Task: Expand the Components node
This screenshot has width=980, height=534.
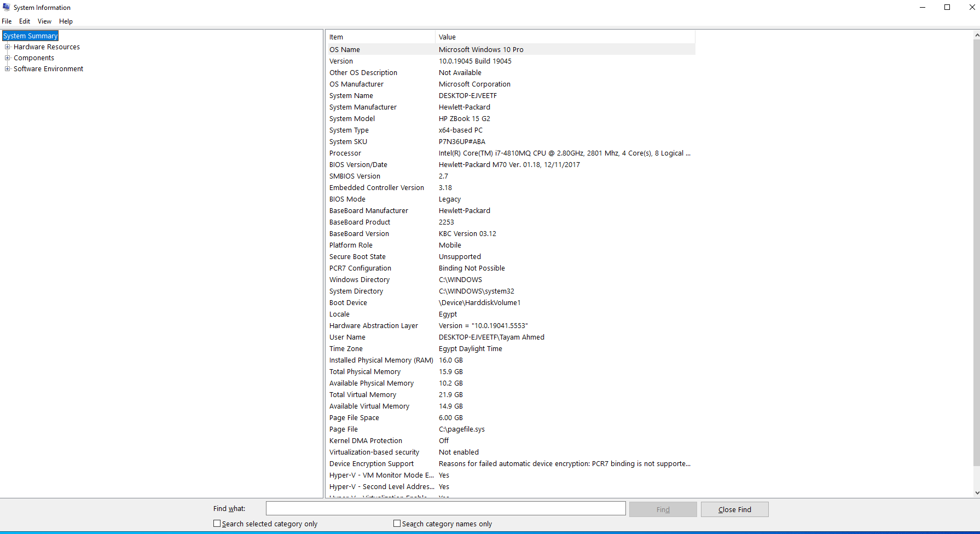Action: click(8, 58)
